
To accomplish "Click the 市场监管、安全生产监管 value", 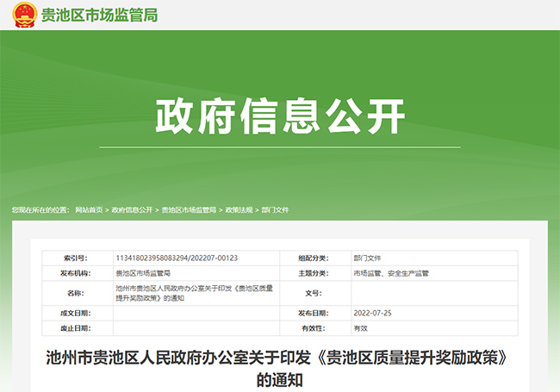I will pyautogui.click(x=391, y=273).
